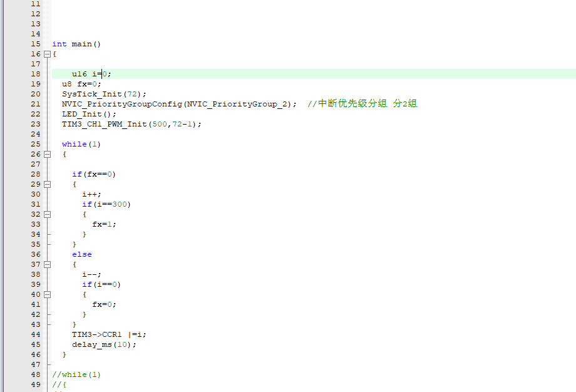Collapse the main() function fold at line 16
The width and height of the screenshot is (576, 392).
pyautogui.click(x=47, y=54)
